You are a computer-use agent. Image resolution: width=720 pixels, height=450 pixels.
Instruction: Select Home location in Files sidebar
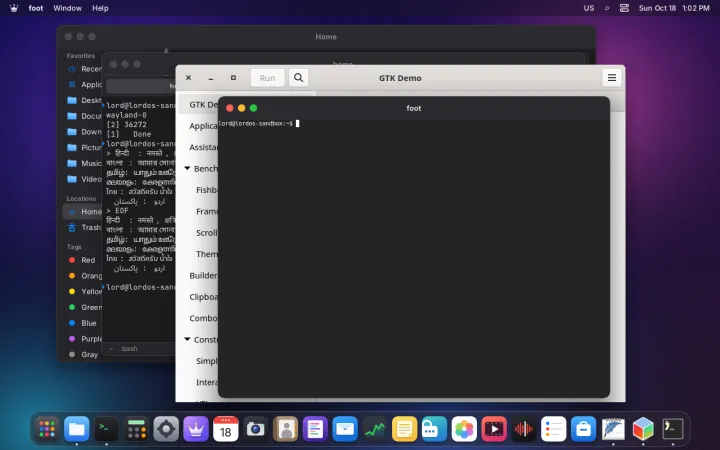tap(83, 212)
